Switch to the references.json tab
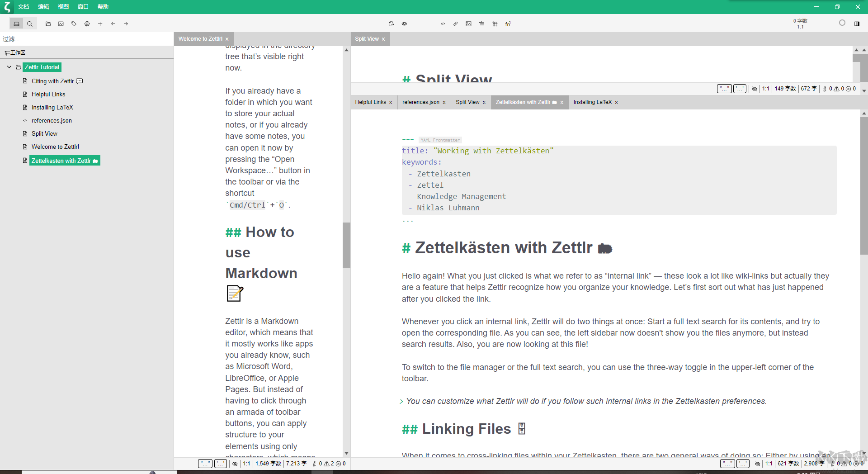 [x=421, y=102]
